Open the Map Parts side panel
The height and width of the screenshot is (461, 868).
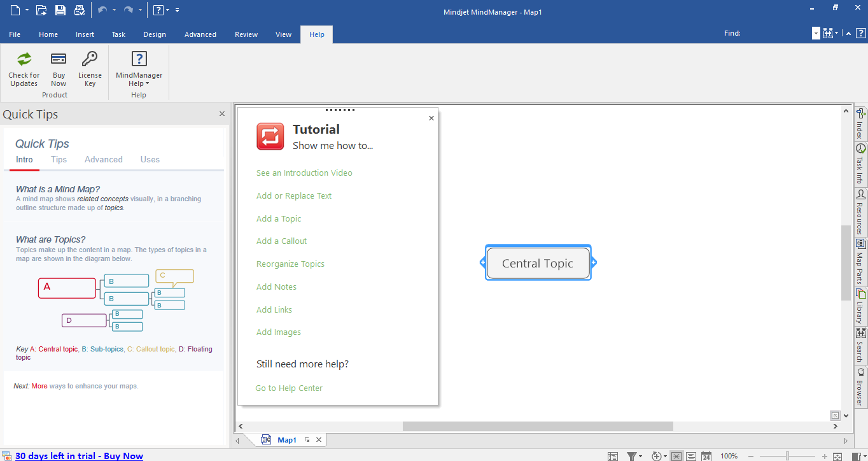click(860, 262)
